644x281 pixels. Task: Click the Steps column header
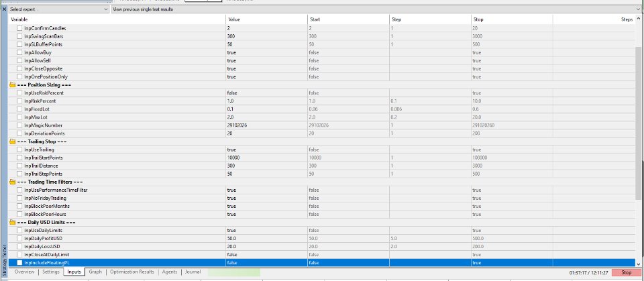coord(594,19)
